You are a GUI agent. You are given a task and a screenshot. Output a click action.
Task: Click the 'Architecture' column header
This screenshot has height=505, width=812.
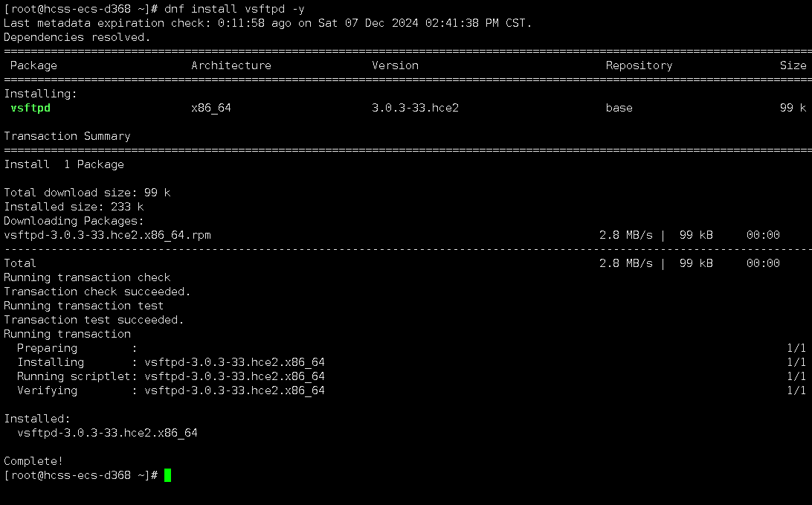(231, 65)
